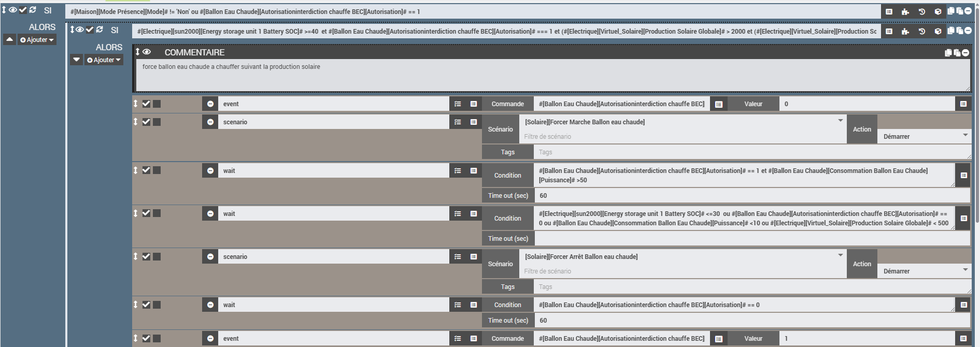Click Filtre de scénario field under Forcer Marche
The image size is (980, 347).
683,136
